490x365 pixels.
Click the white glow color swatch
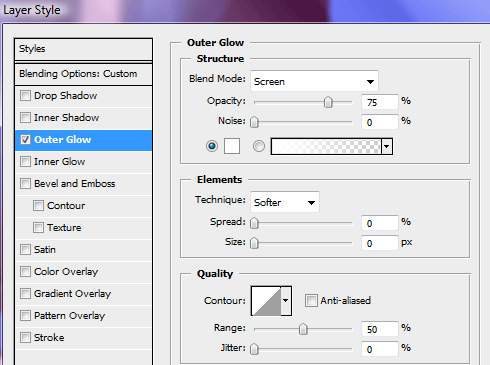pyautogui.click(x=232, y=146)
